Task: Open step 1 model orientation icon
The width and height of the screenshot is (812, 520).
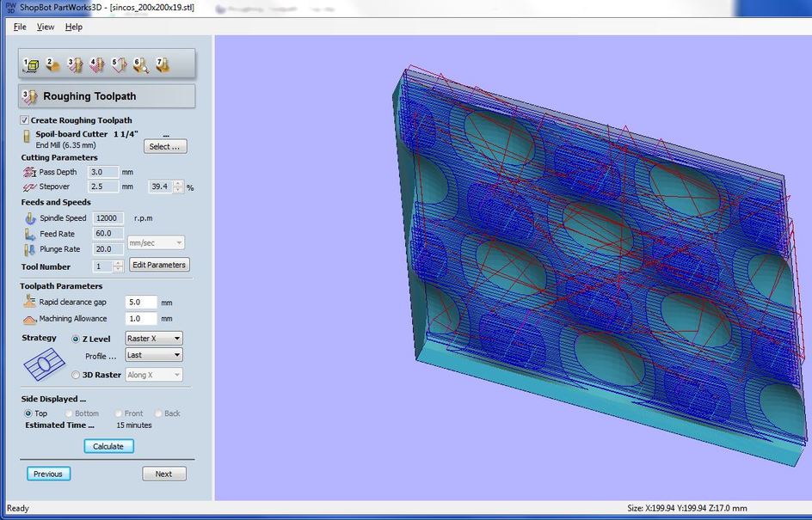Action: pos(31,65)
